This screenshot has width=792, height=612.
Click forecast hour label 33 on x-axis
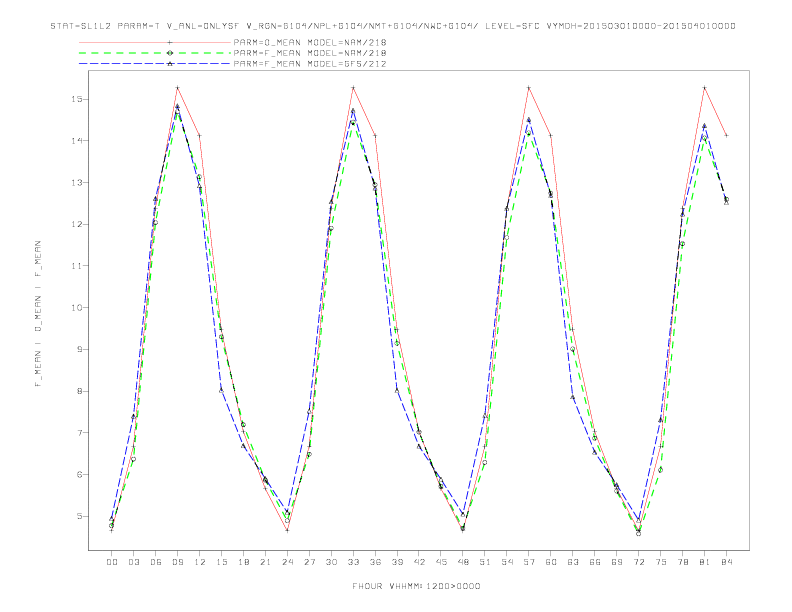353,562
